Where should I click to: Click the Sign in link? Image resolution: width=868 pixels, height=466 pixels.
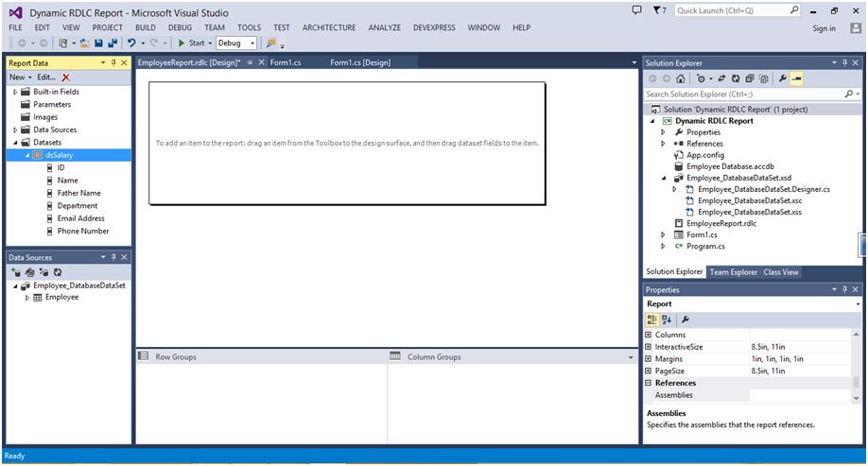click(x=825, y=28)
